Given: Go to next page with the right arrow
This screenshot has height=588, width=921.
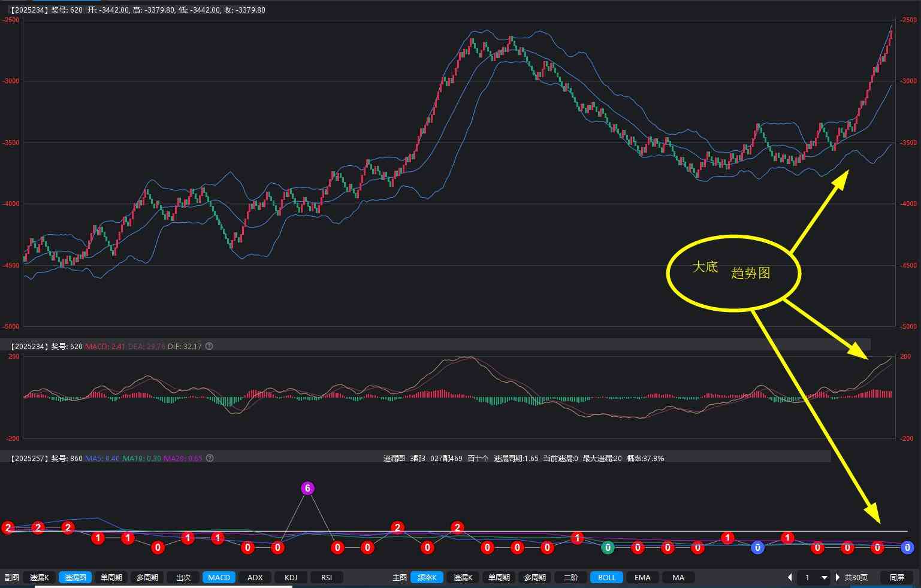Looking at the screenshot, I should (837, 577).
